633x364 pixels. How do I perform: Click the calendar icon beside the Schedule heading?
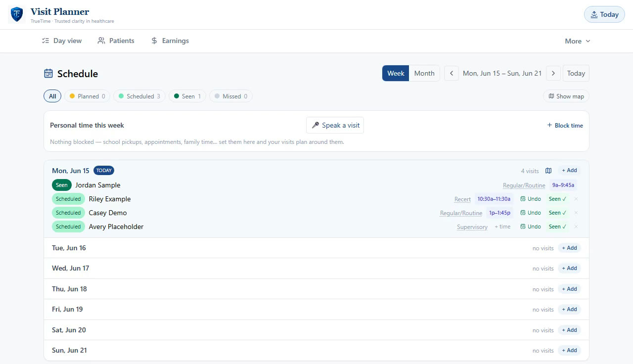(48, 74)
